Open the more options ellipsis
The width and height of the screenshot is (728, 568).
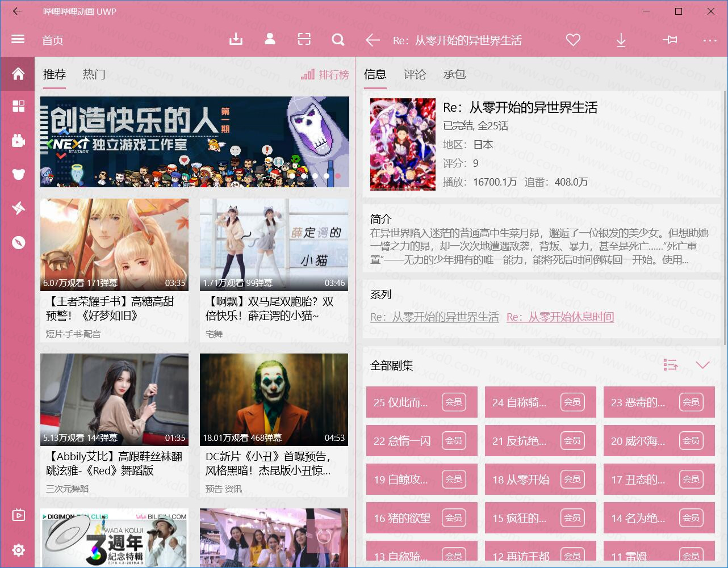point(710,40)
